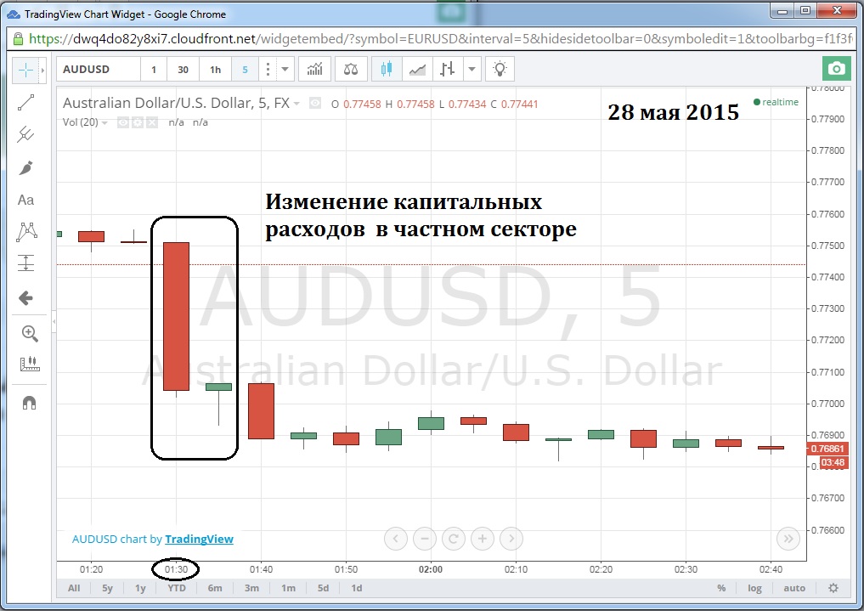864x616 pixels.
Task: Select the 5 minute interval
Action: click(246, 70)
